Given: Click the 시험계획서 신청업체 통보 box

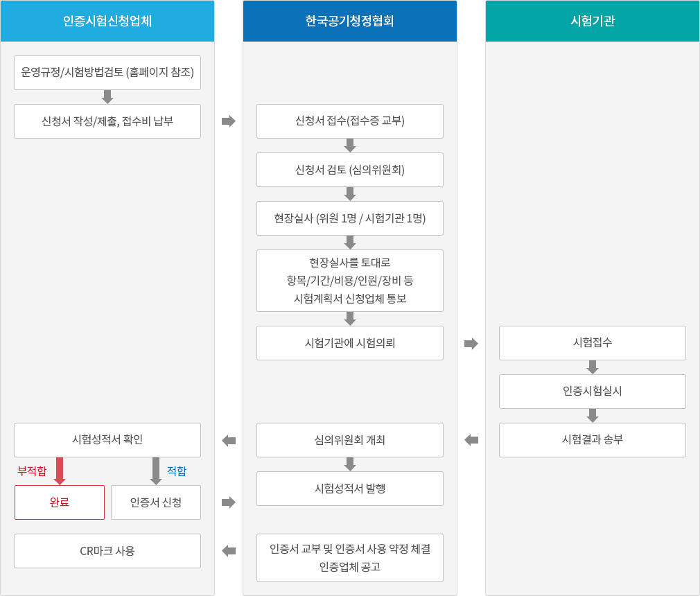Looking at the screenshot, I should (350, 281).
